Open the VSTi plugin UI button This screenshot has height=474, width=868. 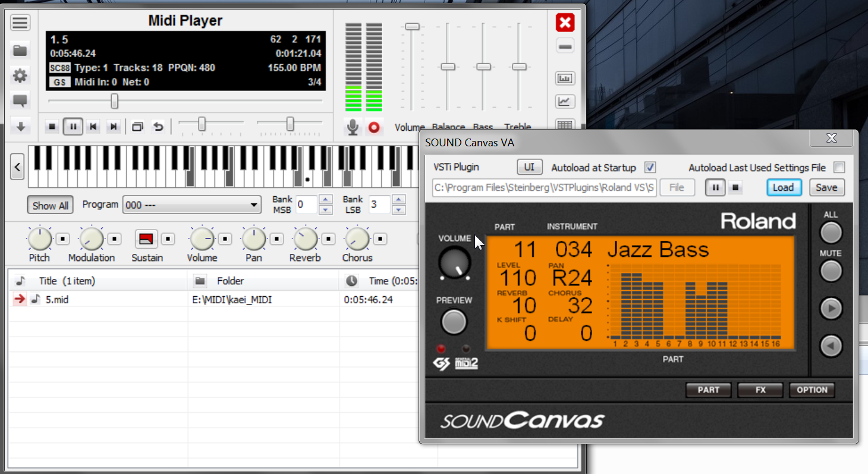click(529, 167)
